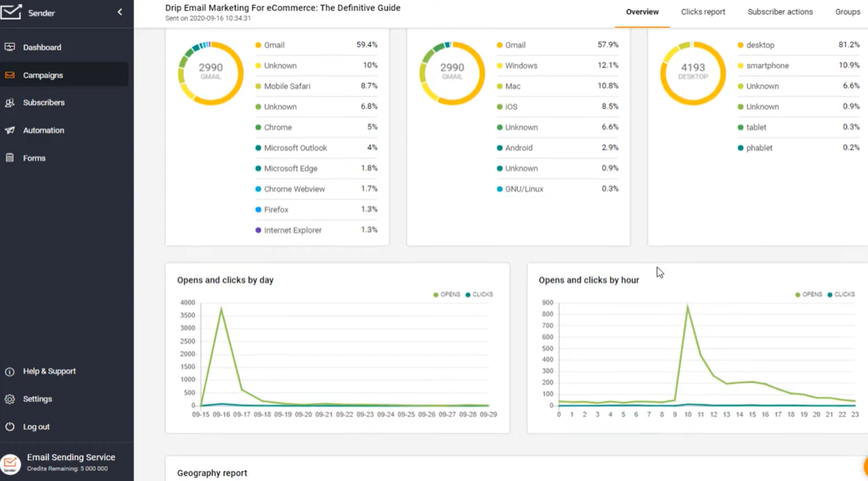This screenshot has width=868, height=481.
Task: Click the Android 2.9% row
Action: click(558, 147)
